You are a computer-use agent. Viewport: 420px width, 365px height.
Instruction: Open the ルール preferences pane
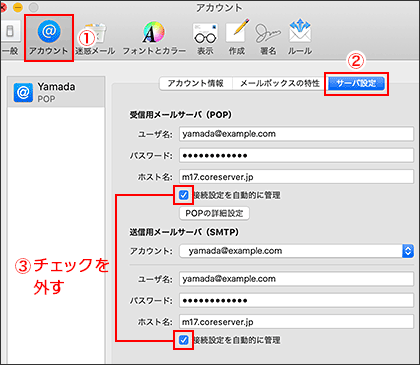click(x=300, y=38)
